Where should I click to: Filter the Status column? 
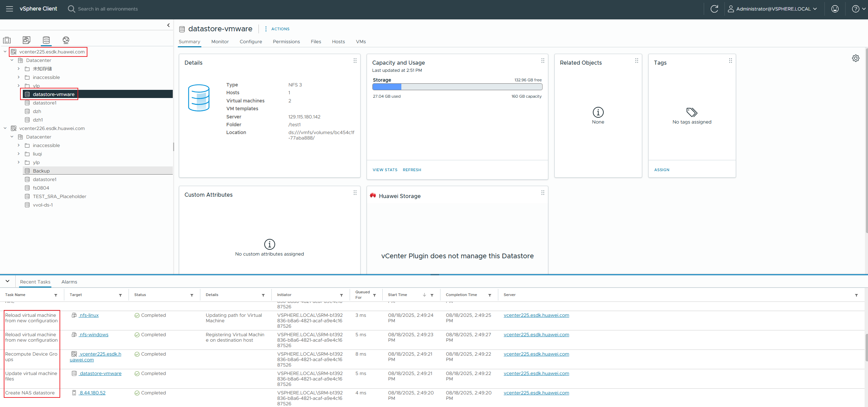192,295
